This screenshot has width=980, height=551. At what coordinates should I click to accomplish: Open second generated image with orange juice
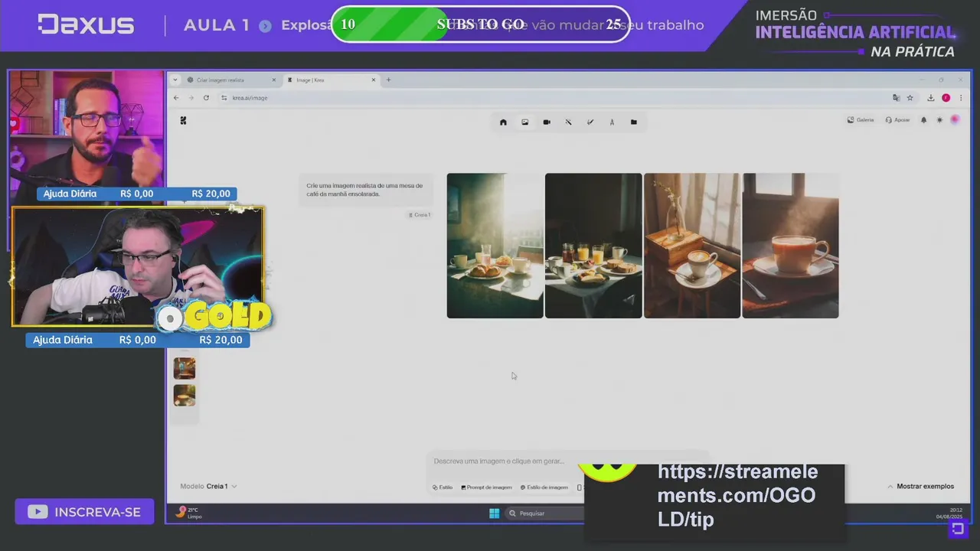click(x=593, y=246)
